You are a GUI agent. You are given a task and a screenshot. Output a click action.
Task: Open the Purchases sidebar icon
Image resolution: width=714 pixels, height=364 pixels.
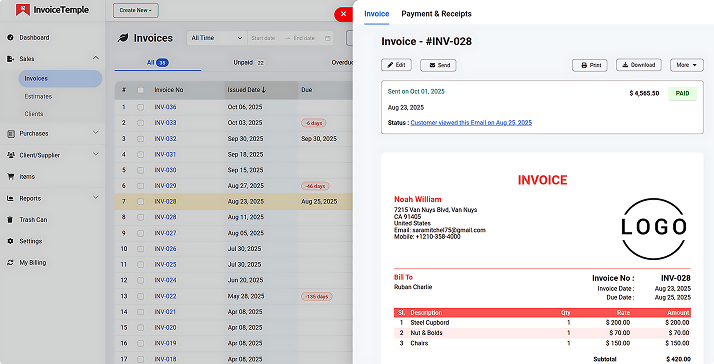10,133
